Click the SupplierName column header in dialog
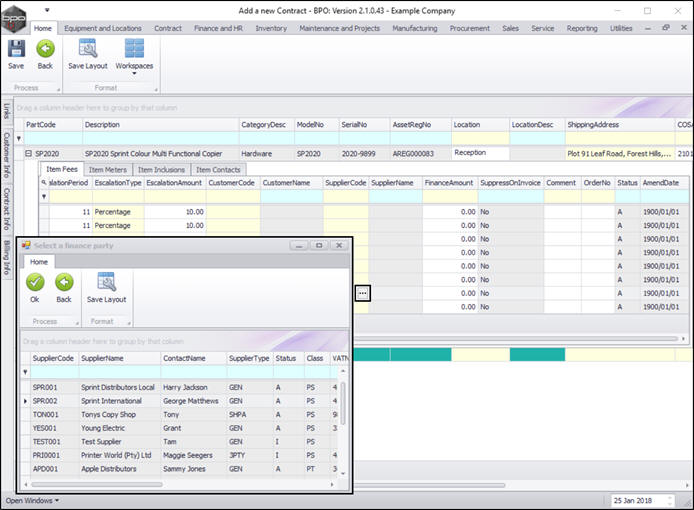This screenshot has width=694, height=510. (101, 358)
